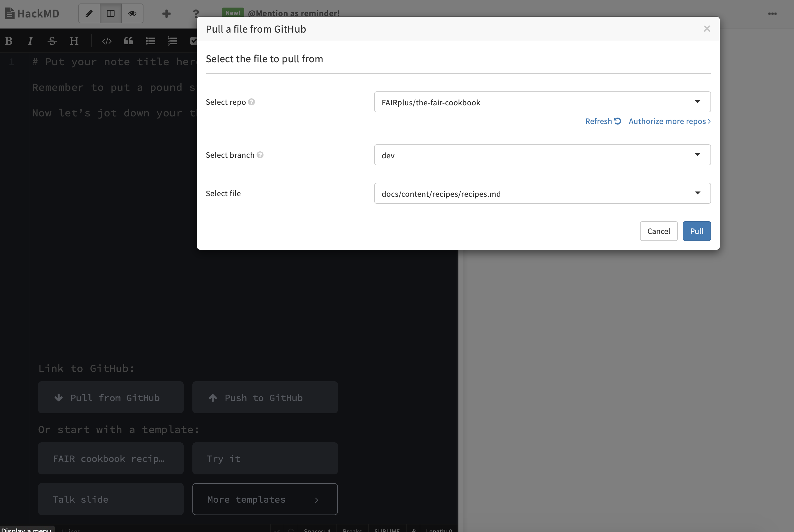Select the Ordered list icon

click(172, 40)
